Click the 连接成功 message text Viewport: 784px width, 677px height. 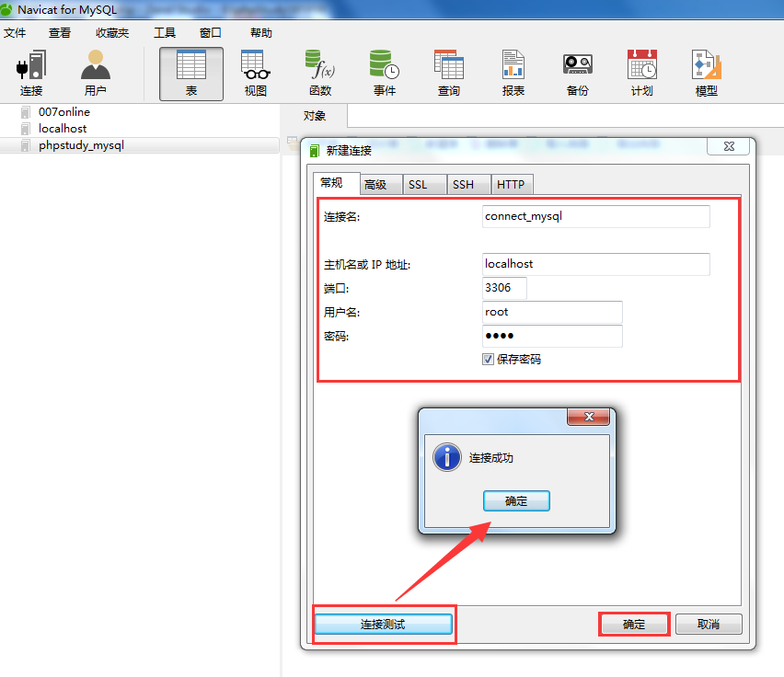tap(491, 458)
